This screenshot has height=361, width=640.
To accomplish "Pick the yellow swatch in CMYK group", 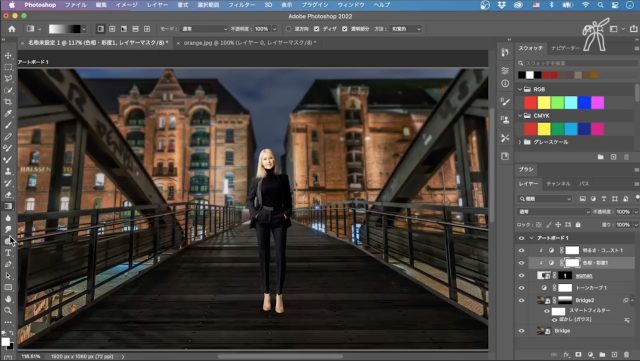I will [544, 129].
